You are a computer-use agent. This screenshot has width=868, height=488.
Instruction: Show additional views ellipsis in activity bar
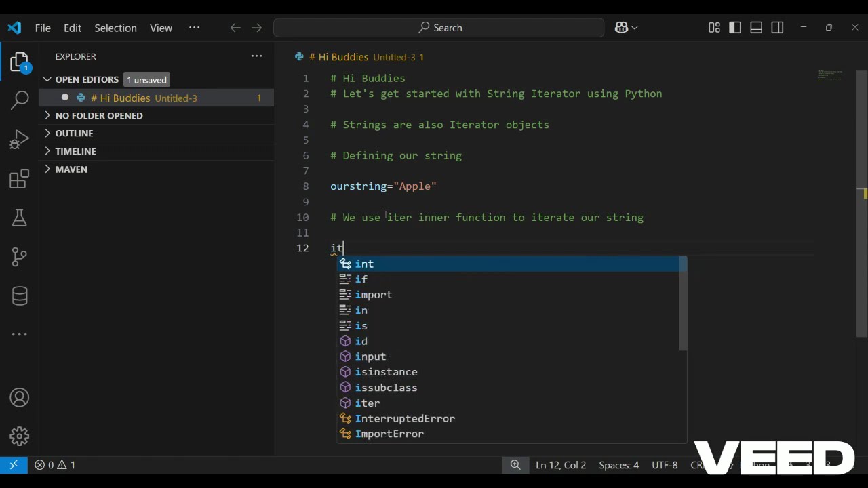coord(20,334)
